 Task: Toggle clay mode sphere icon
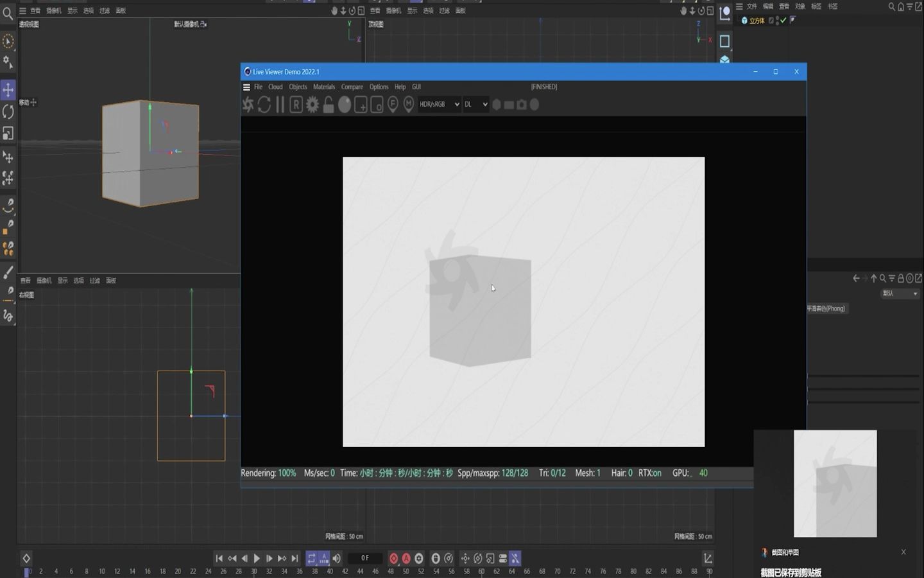(345, 105)
